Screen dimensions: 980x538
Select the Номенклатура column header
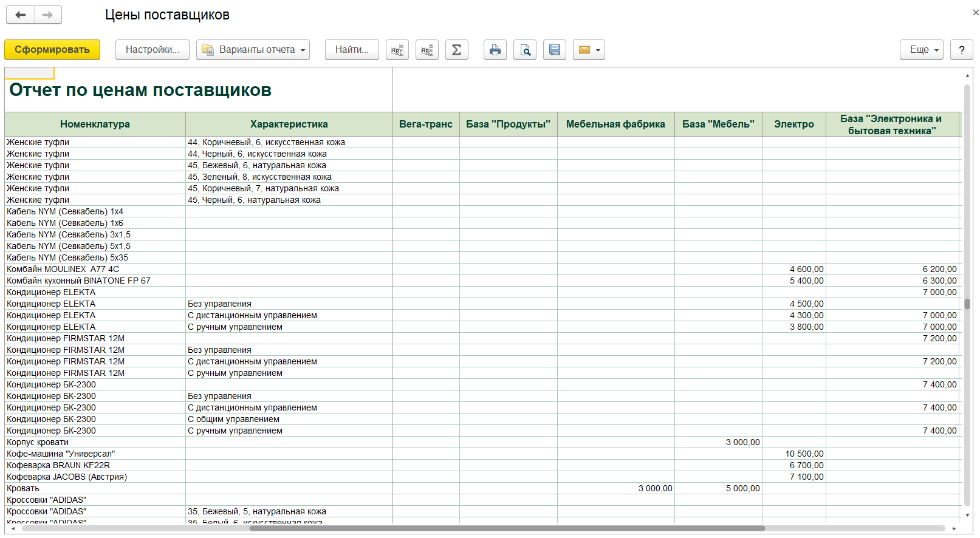95,124
